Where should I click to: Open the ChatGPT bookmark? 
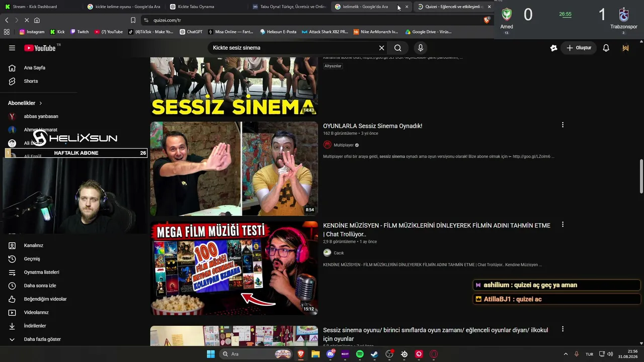point(191,32)
